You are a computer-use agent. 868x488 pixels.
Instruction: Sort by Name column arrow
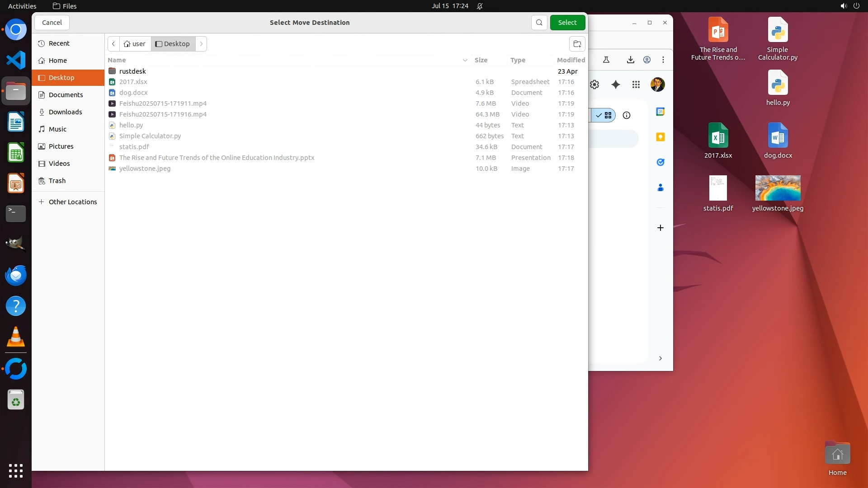(465, 60)
